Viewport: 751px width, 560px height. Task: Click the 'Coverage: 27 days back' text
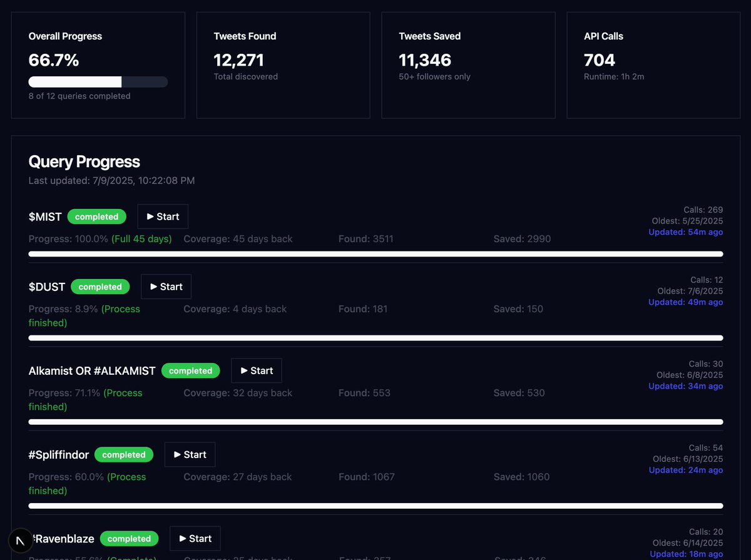(238, 477)
